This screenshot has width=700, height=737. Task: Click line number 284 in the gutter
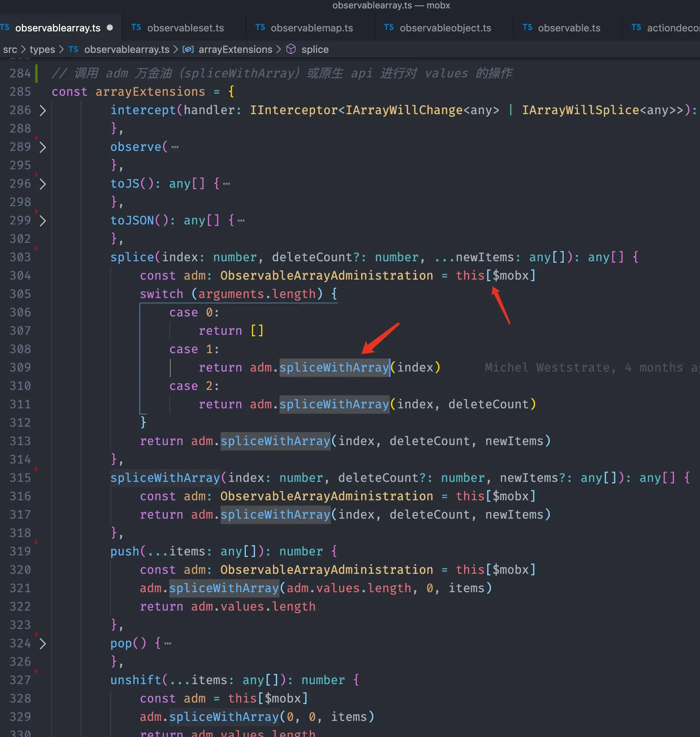[x=20, y=73]
